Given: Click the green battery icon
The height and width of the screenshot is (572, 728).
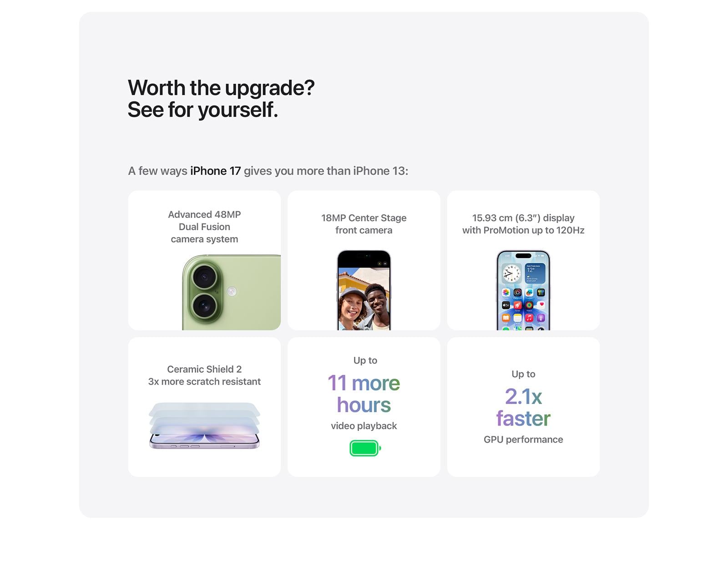Looking at the screenshot, I should tap(365, 448).
